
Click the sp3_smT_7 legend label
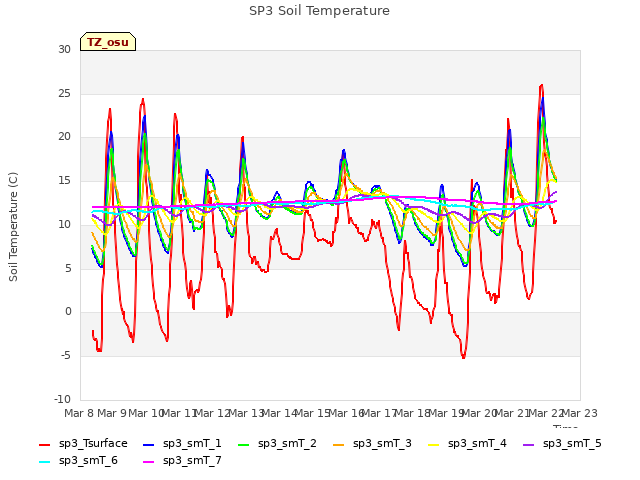click(x=192, y=460)
